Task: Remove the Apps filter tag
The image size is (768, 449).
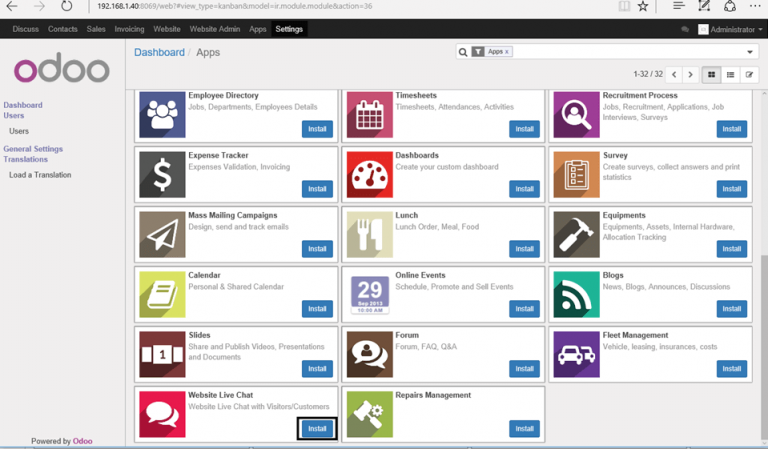Action: coord(507,52)
